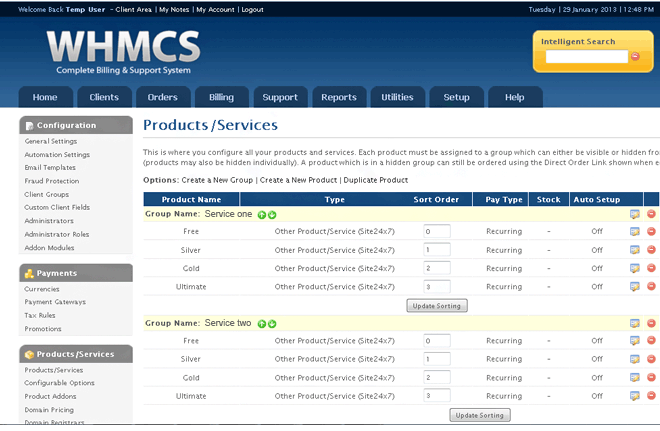This screenshot has width=660, height=431.
Task: Edit Free product in Service one
Action: coord(635,231)
